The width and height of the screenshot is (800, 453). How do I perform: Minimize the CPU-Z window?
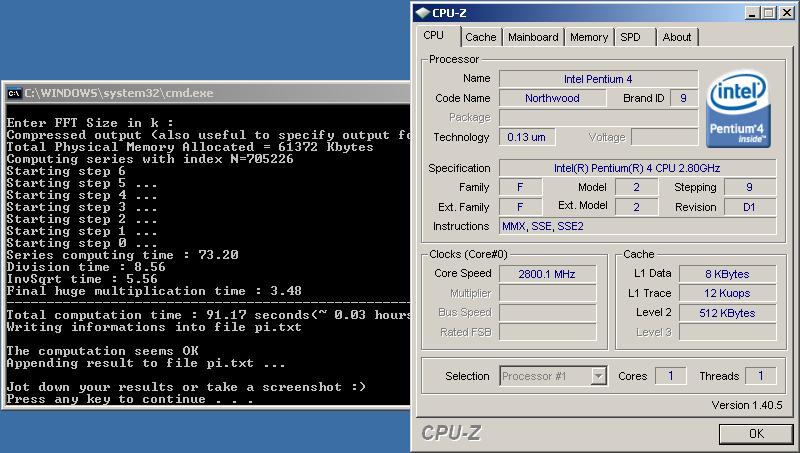point(751,13)
